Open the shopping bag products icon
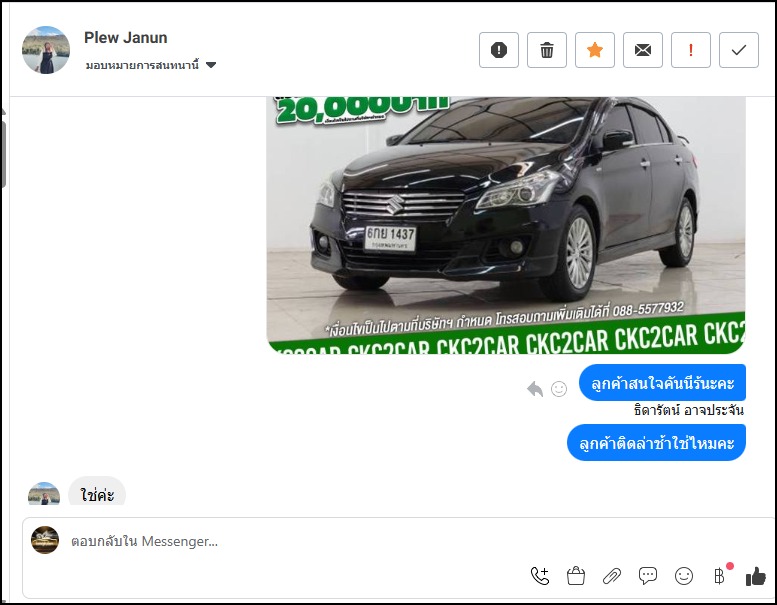This screenshot has height=605, width=777. point(576,576)
